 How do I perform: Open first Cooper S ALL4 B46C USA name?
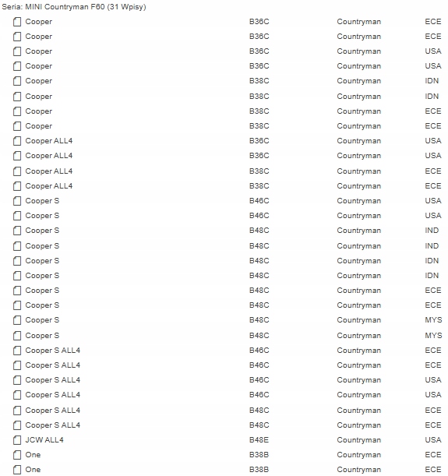[x=52, y=380]
